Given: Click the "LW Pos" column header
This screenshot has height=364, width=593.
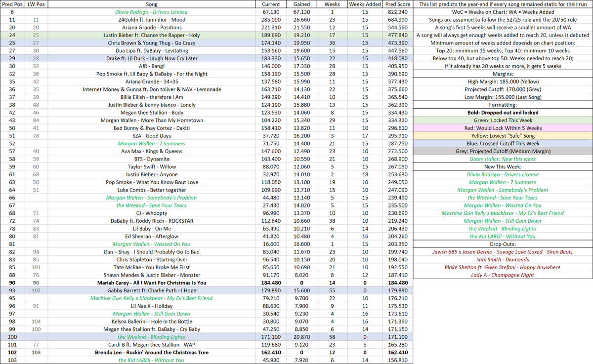Looking at the screenshot, I should 35,4.
